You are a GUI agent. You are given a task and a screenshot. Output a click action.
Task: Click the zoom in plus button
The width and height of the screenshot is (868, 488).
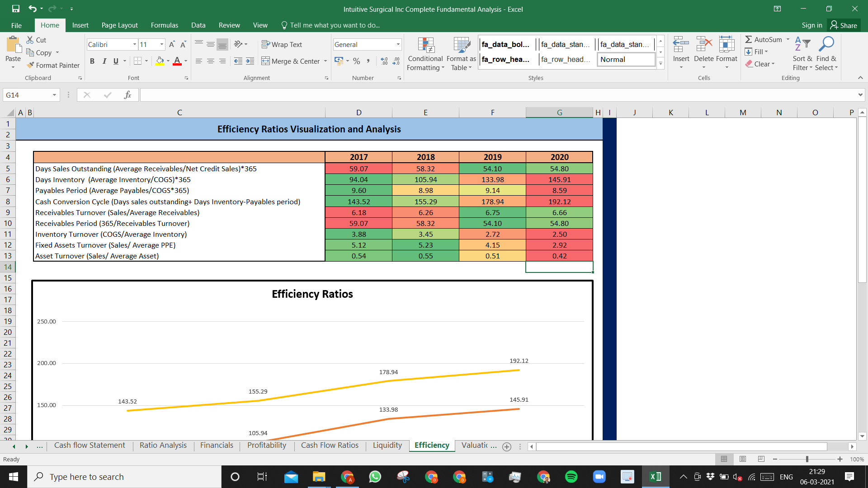840,459
